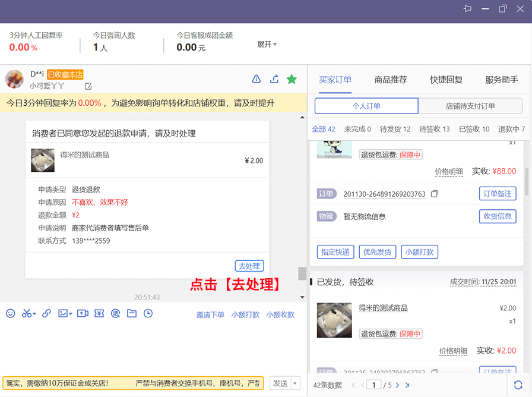Open the 快捷回复 tab
532x397 pixels.
[446, 80]
